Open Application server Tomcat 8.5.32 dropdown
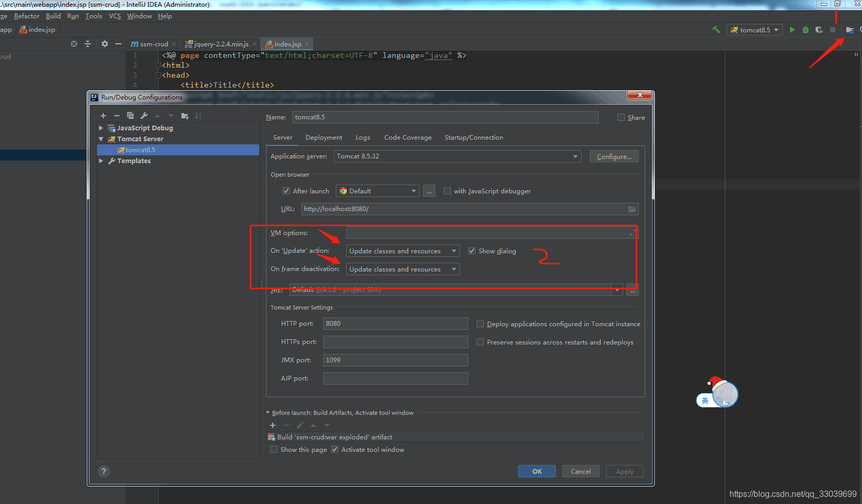The image size is (862, 504). (457, 156)
